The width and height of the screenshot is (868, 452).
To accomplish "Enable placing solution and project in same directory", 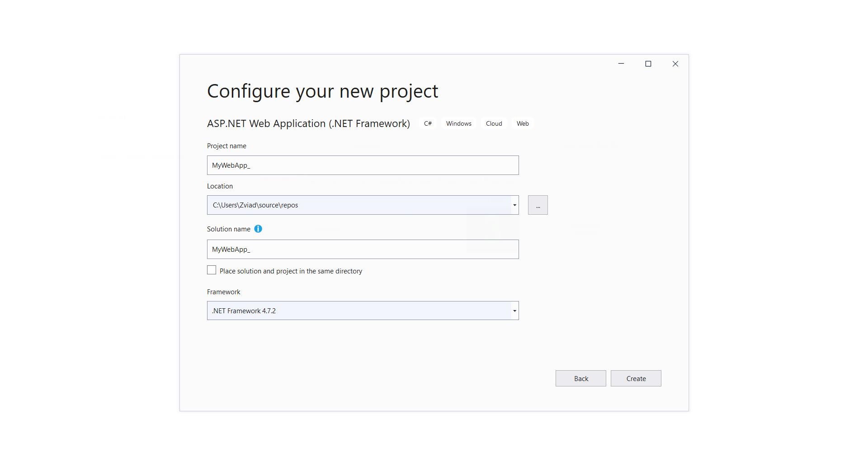I will coord(212,270).
